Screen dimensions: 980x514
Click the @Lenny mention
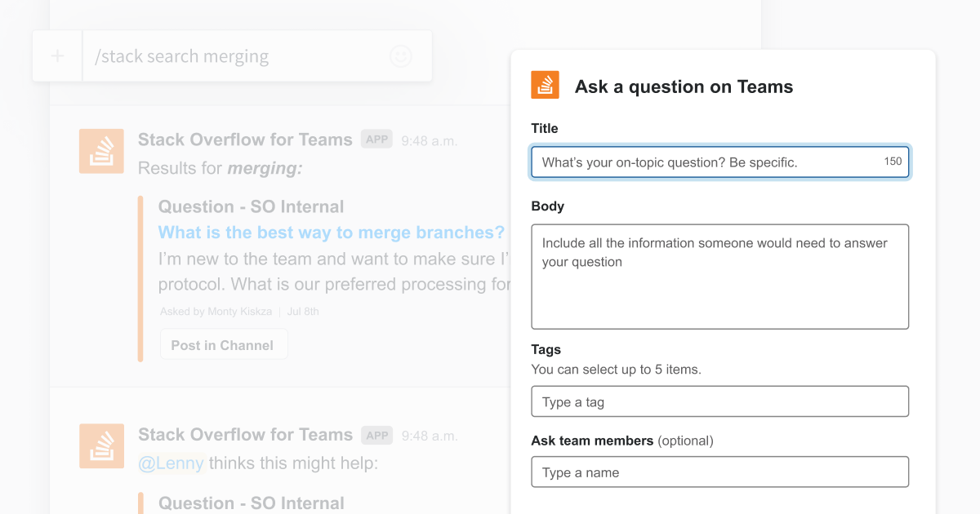click(172, 463)
